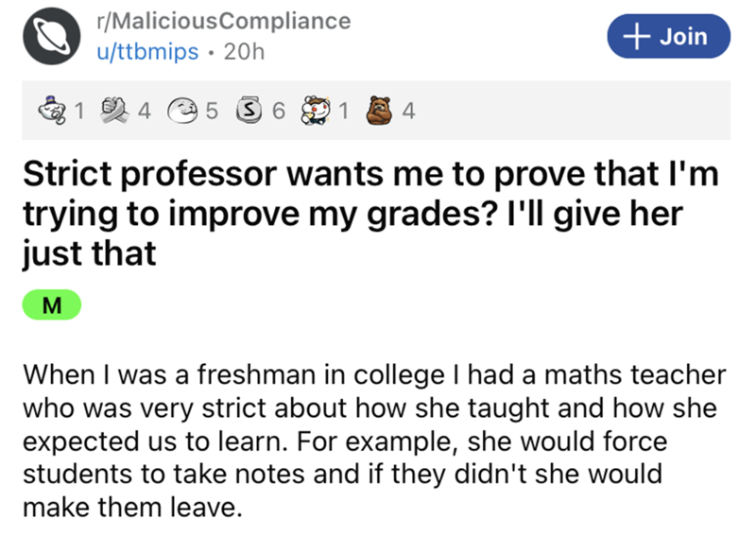The width and height of the screenshot is (756, 537).
Task: Click the 20h post timestamp
Action: [x=245, y=50]
